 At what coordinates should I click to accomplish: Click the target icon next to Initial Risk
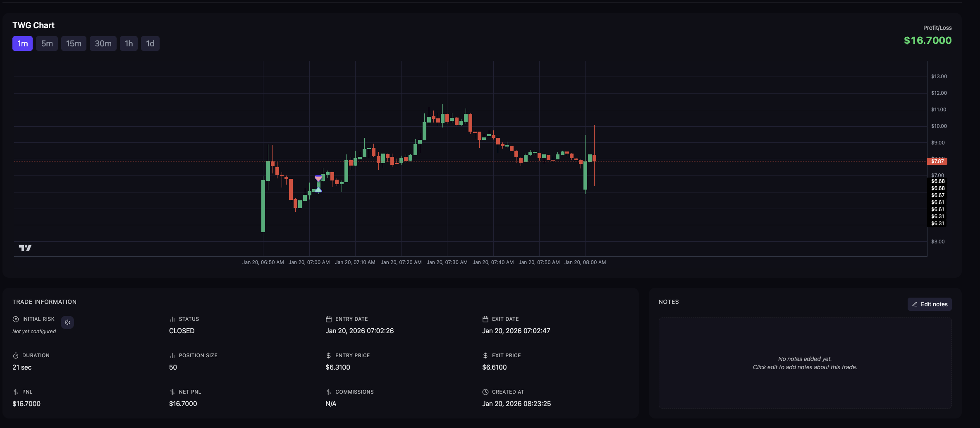click(16, 319)
